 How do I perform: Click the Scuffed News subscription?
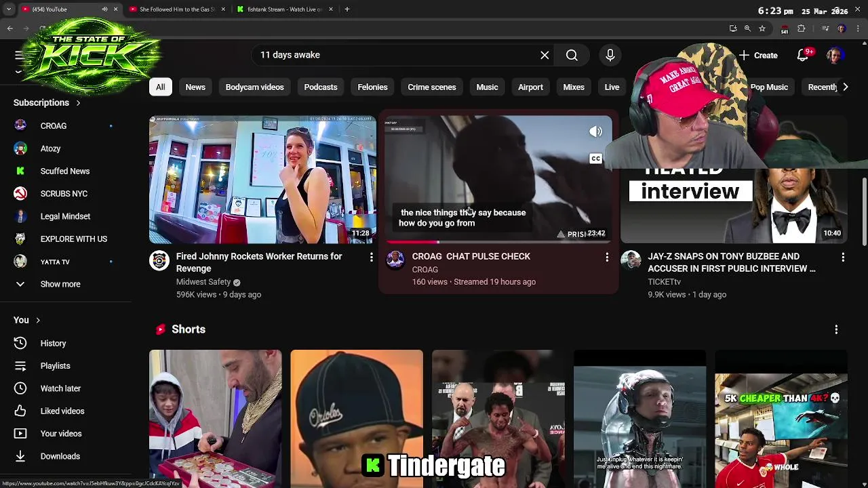coord(65,171)
